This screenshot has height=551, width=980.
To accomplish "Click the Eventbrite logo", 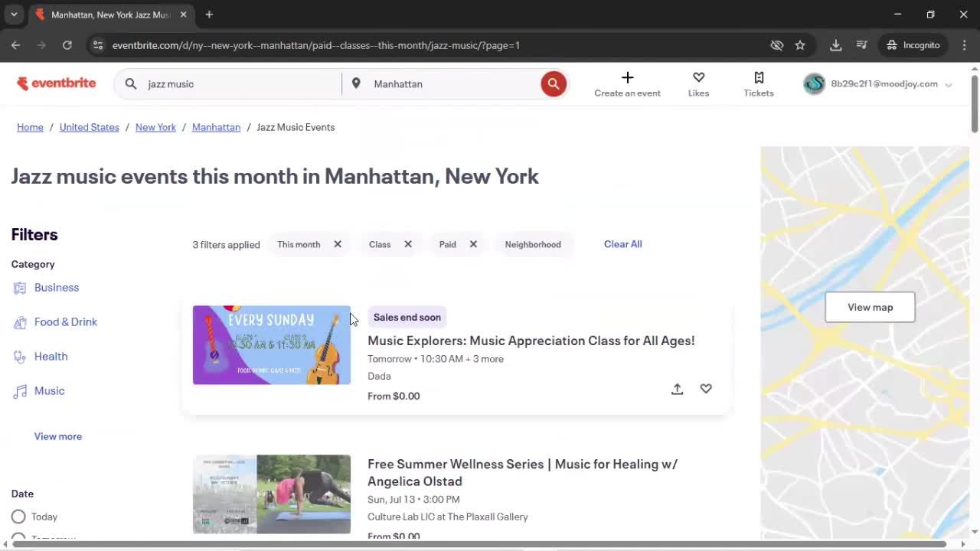I will point(57,83).
